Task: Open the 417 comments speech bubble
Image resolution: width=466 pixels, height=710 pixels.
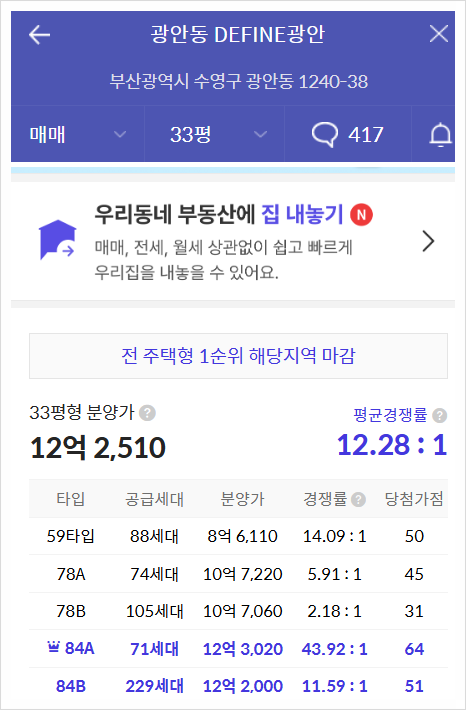Action: pyautogui.click(x=347, y=134)
